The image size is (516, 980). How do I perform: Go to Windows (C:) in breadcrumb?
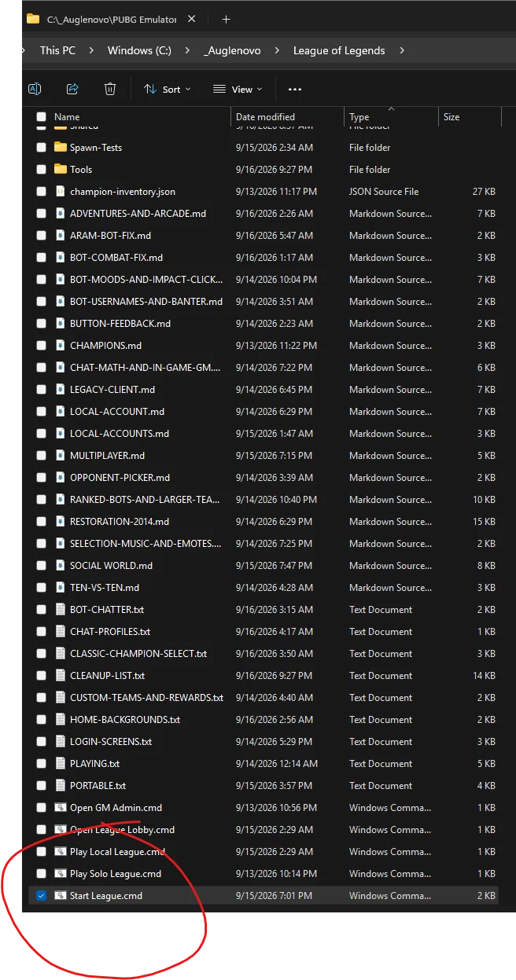point(139,50)
